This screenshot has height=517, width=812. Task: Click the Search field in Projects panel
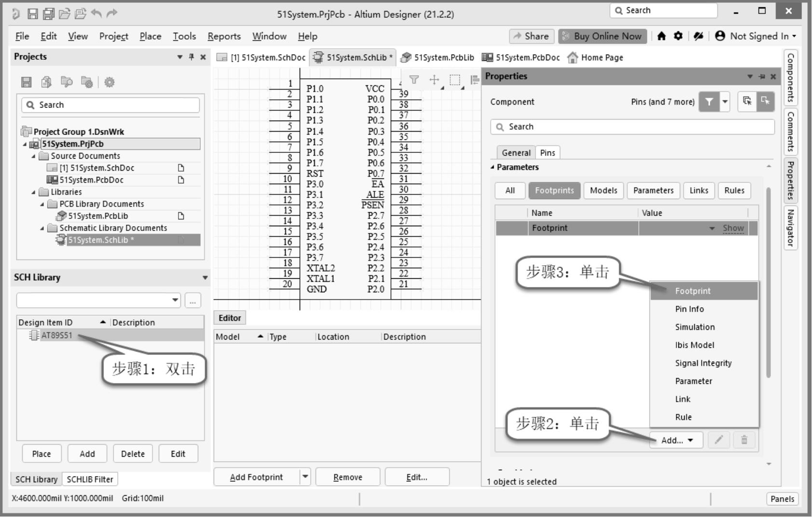[110, 105]
